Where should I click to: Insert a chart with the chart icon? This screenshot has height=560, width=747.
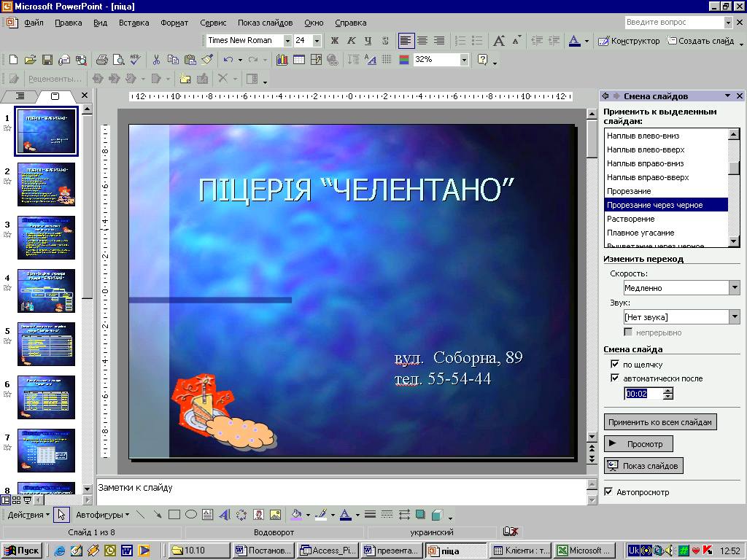(282, 60)
